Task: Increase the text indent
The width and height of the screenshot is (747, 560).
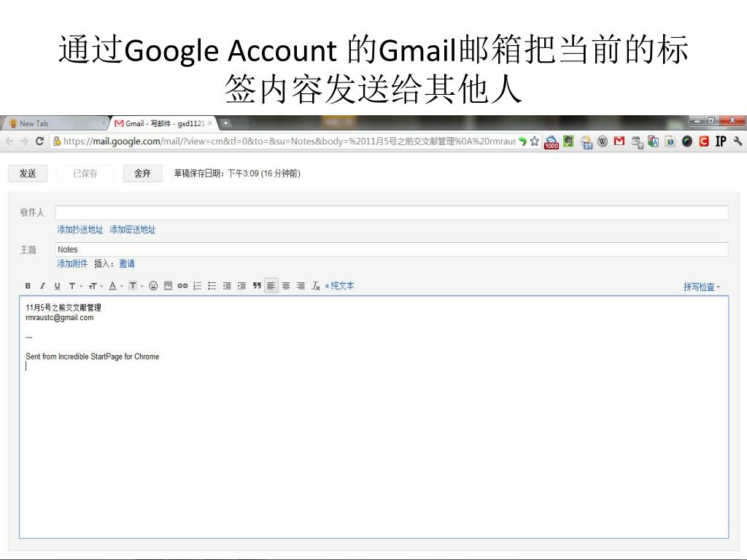Action: (x=241, y=286)
